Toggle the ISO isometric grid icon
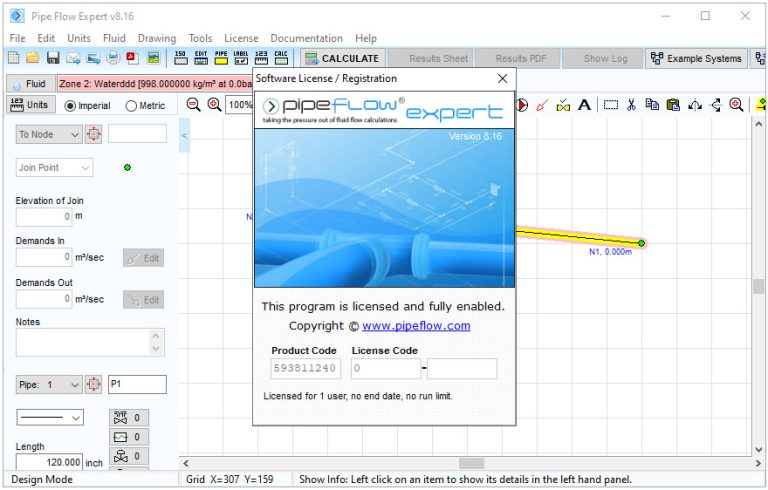Viewport: 768px width, 490px height. click(x=181, y=58)
